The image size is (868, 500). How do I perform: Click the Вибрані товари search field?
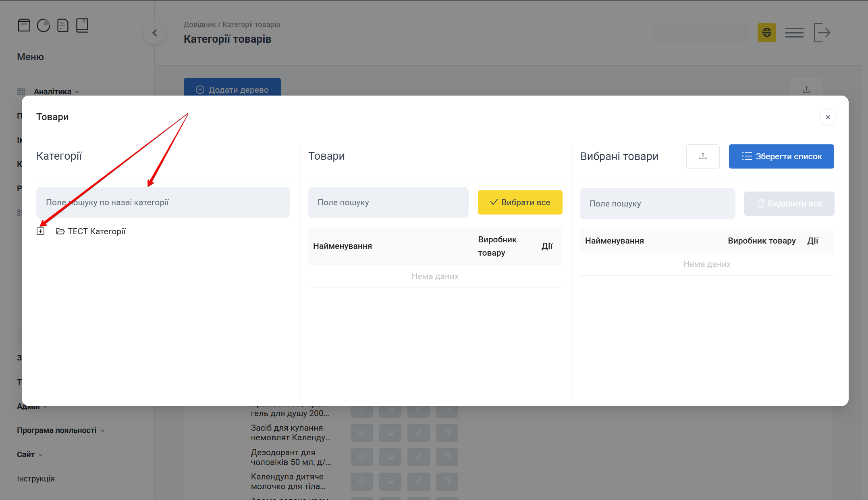click(657, 204)
